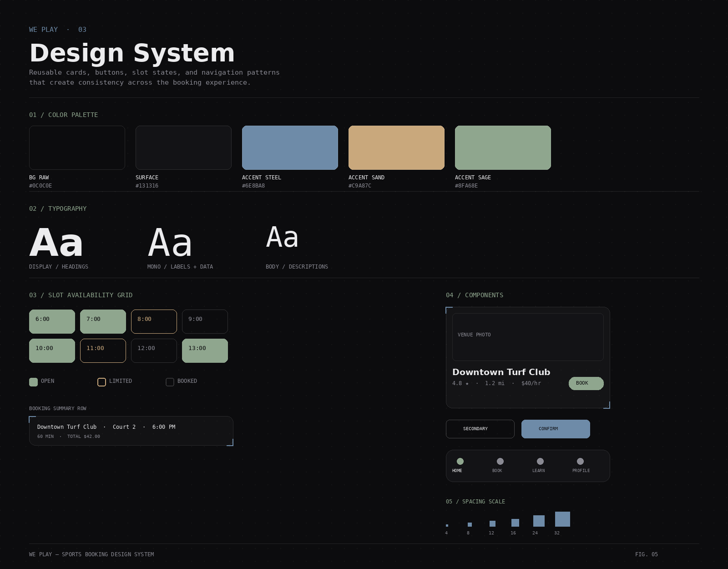Image resolution: width=728 pixels, height=569 pixels.
Task: Click the spacing square labeled 24
Action: tap(539, 521)
